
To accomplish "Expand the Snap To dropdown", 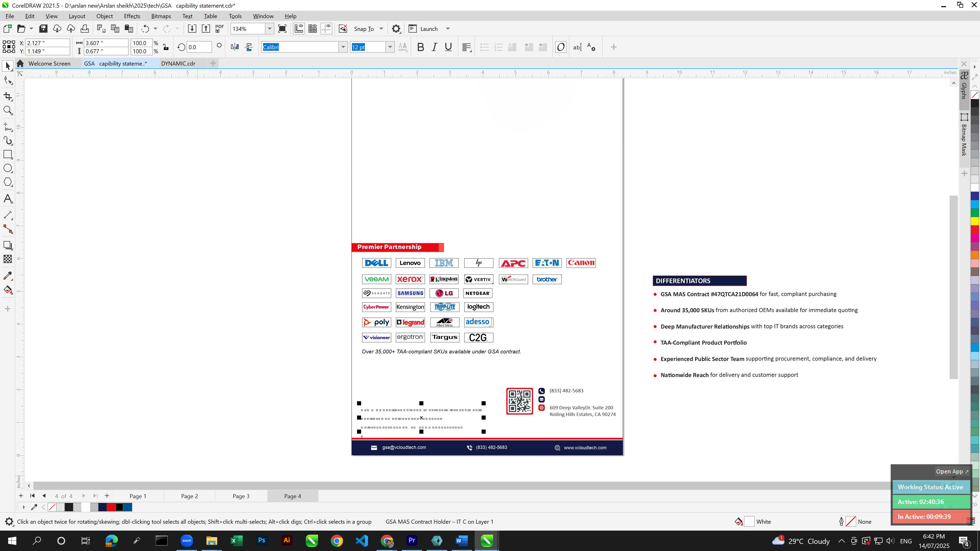I will 381,29.
